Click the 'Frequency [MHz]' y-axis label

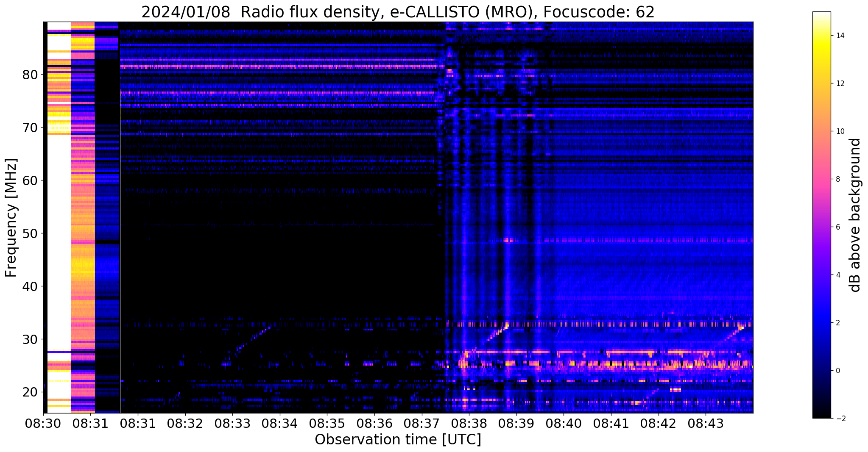point(11,218)
